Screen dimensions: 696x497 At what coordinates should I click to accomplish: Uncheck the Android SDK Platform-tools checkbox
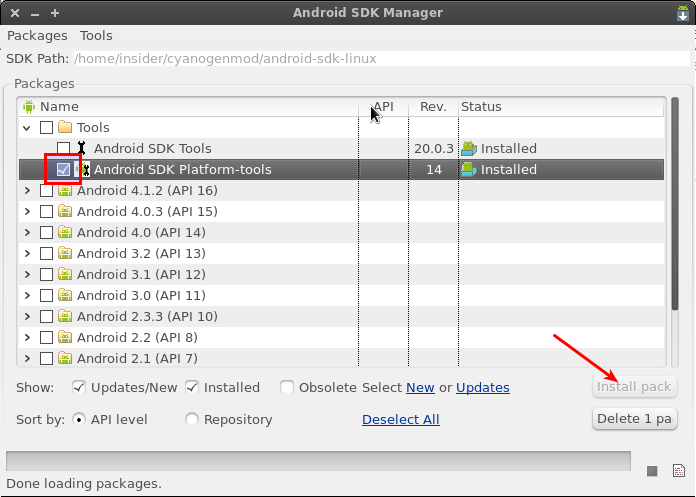tap(63, 170)
